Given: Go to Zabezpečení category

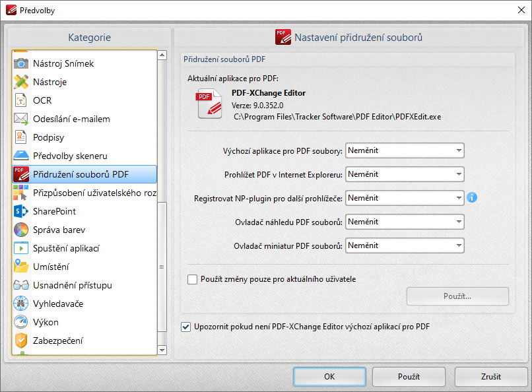Looking at the screenshot, I should tap(85, 341).
